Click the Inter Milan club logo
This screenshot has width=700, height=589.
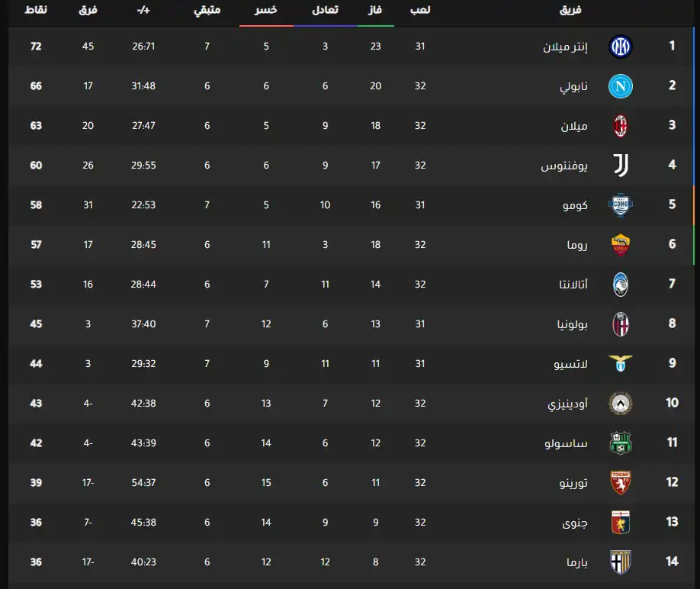point(621,47)
